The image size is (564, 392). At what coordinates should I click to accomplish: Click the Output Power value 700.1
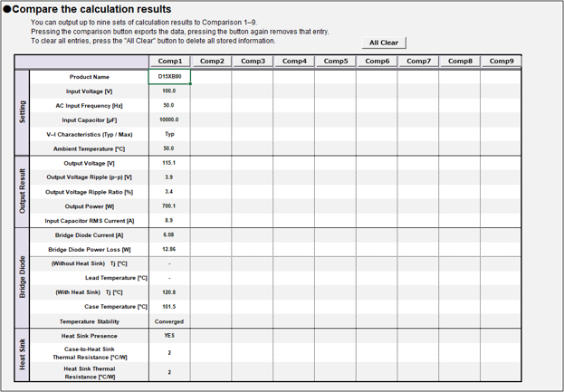[169, 206]
